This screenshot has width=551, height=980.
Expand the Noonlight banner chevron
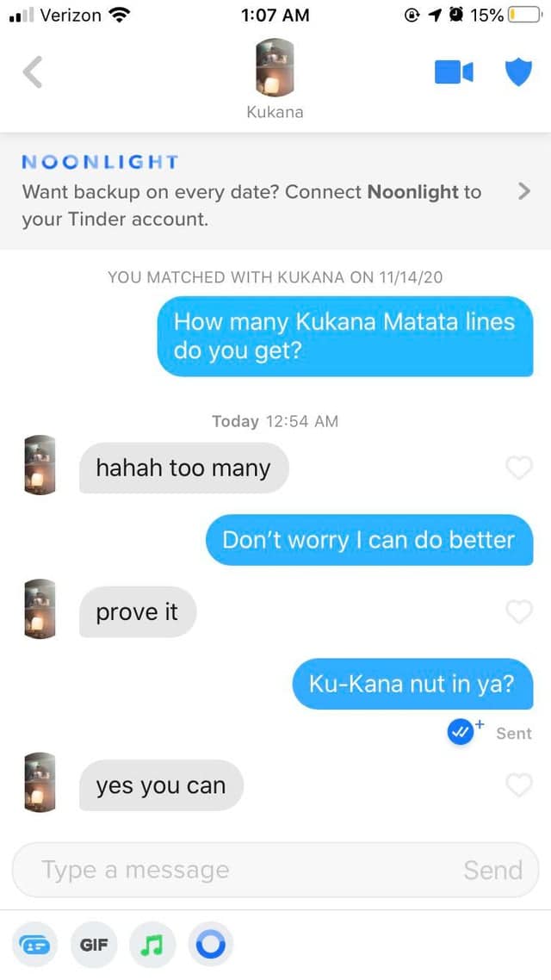coord(524,191)
